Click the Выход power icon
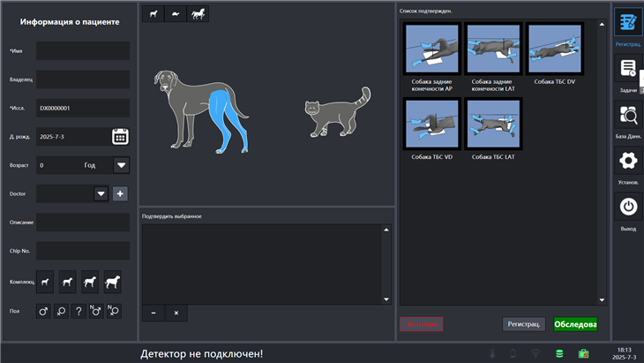 [x=628, y=207]
